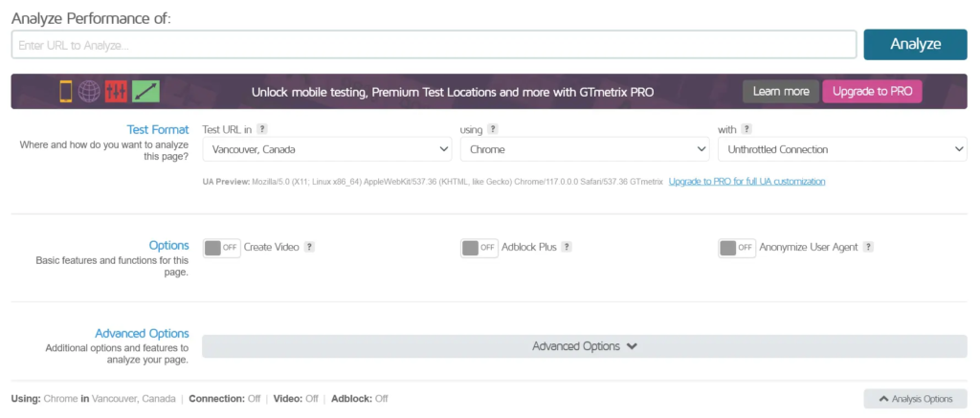Click help icon beside Anonymize User Agent
Viewport: 980px width, 418px height.
tap(868, 247)
